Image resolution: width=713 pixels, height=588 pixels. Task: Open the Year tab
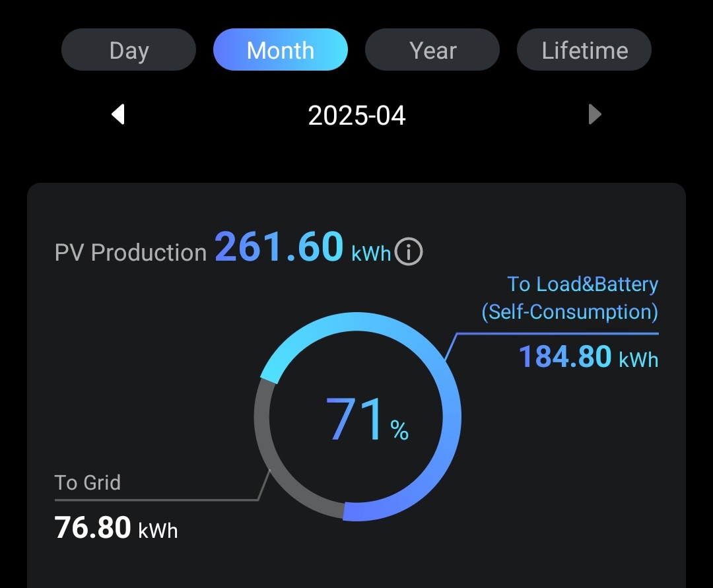[432, 49]
